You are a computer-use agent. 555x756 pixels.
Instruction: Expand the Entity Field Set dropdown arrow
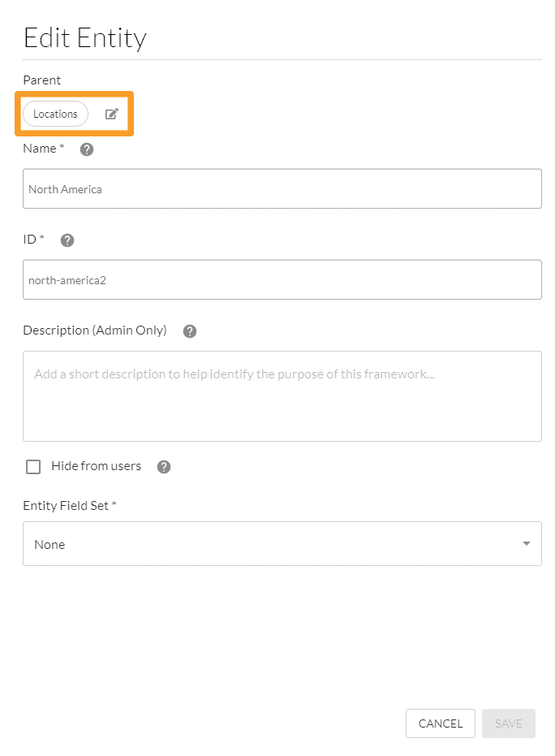point(527,544)
